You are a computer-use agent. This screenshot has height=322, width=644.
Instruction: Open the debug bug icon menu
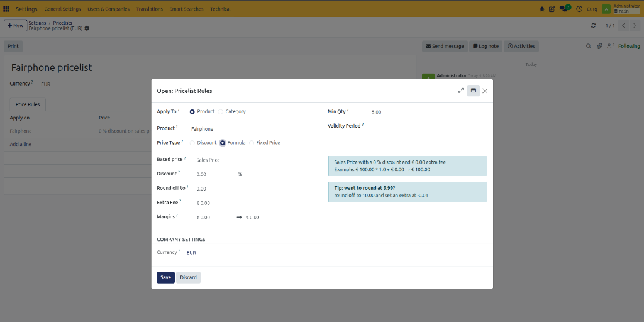point(542,9)
